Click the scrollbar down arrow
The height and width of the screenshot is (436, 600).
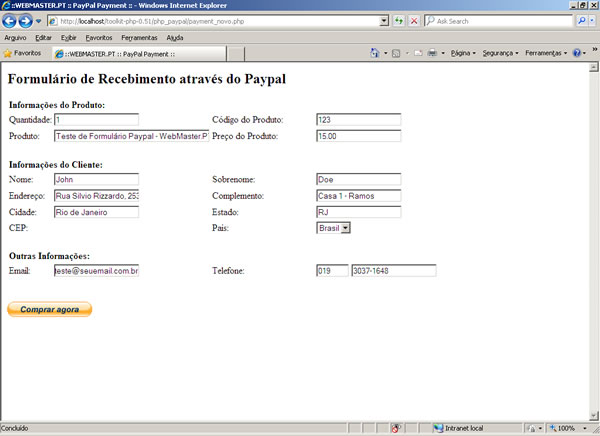593,415
